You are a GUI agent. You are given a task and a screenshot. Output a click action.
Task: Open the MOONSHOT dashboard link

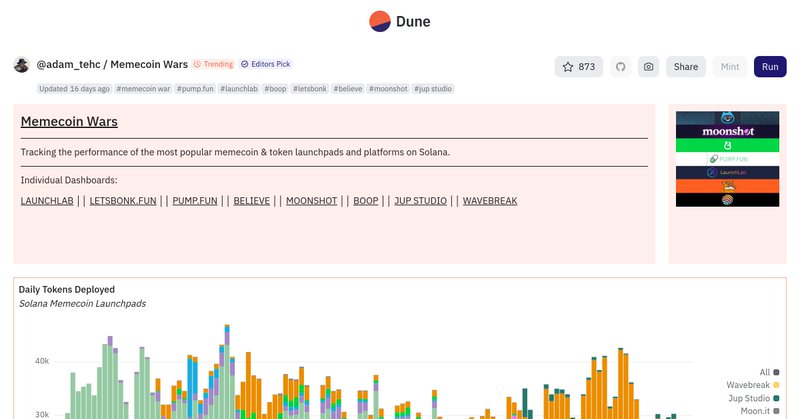coord(312,201)
